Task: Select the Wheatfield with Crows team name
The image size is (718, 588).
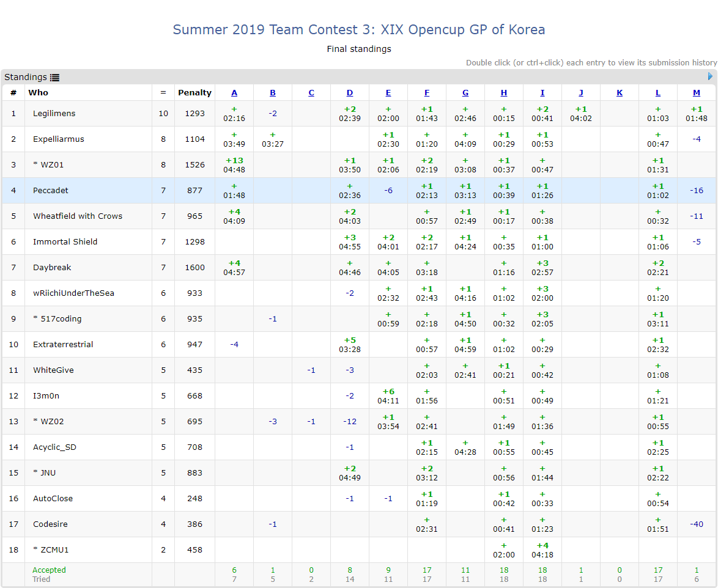Action: pos(78,216)
